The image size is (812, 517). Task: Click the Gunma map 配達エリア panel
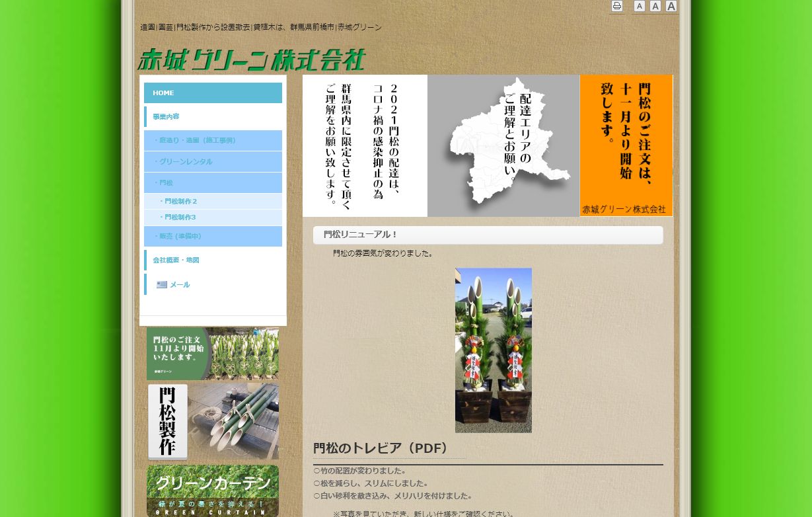(x=503, y=145)
